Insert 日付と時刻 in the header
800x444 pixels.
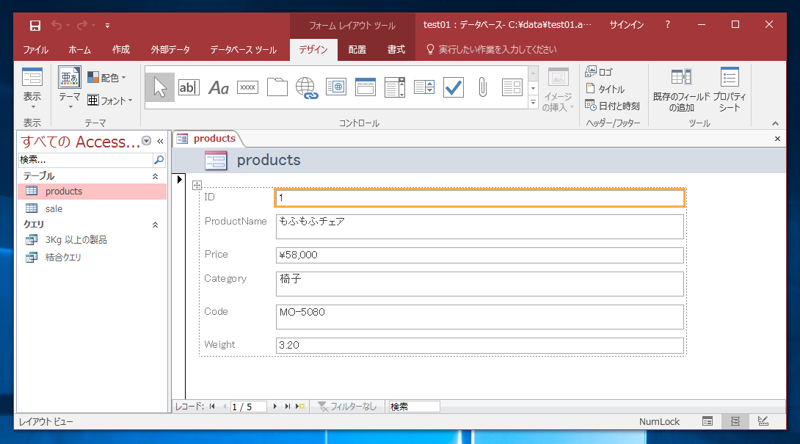point(612,106)
